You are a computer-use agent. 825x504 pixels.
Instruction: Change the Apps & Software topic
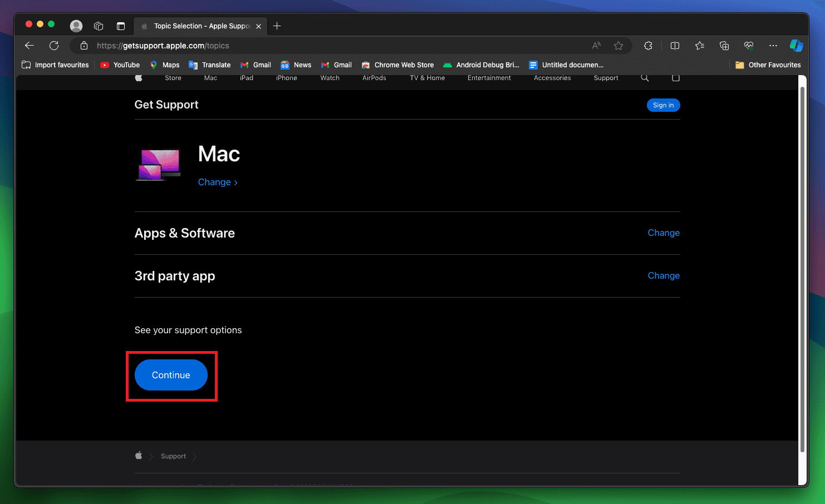[664, 233]
